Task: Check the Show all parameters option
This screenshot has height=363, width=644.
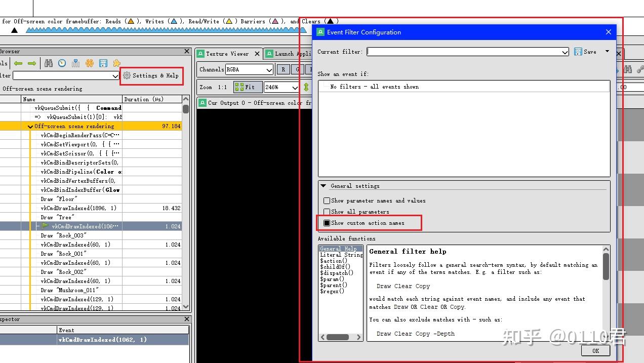Action: pyautogui.click(x=327, y=212)
